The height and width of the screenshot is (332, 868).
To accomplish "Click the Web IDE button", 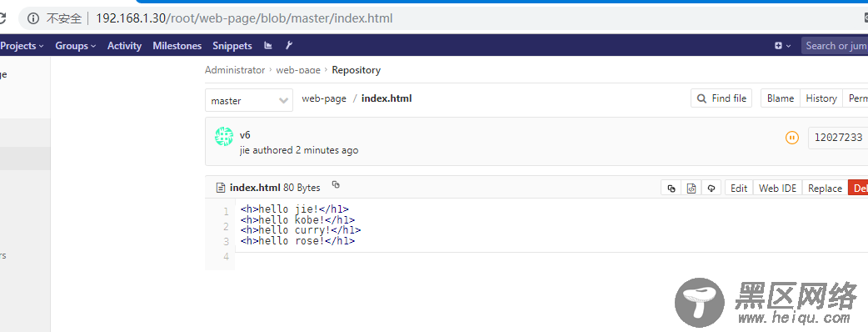I will pyautogui.click(x=777, y=188).
